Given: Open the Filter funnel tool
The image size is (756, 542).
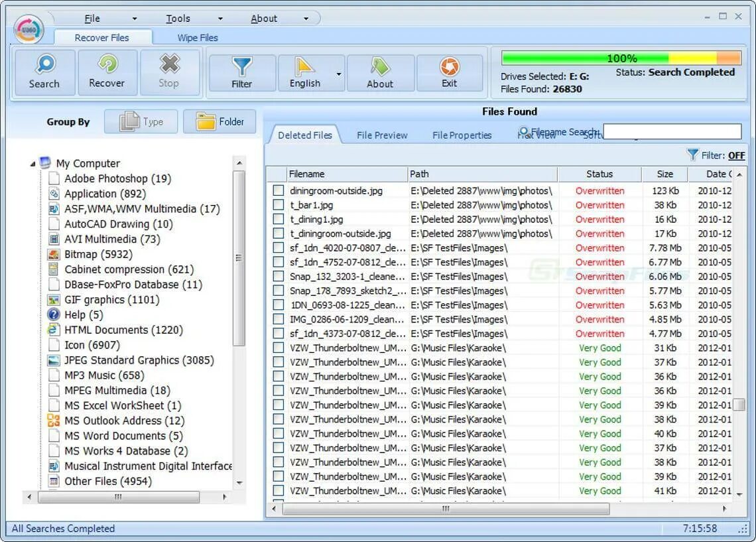Looking at the screenshot, I should pyautogui.click(x=241, y=67).
